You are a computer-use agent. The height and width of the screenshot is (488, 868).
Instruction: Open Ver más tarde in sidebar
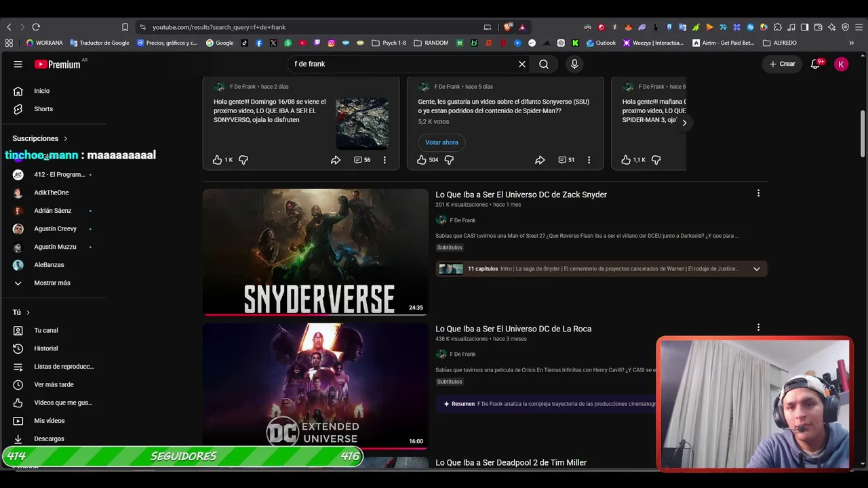54,385
